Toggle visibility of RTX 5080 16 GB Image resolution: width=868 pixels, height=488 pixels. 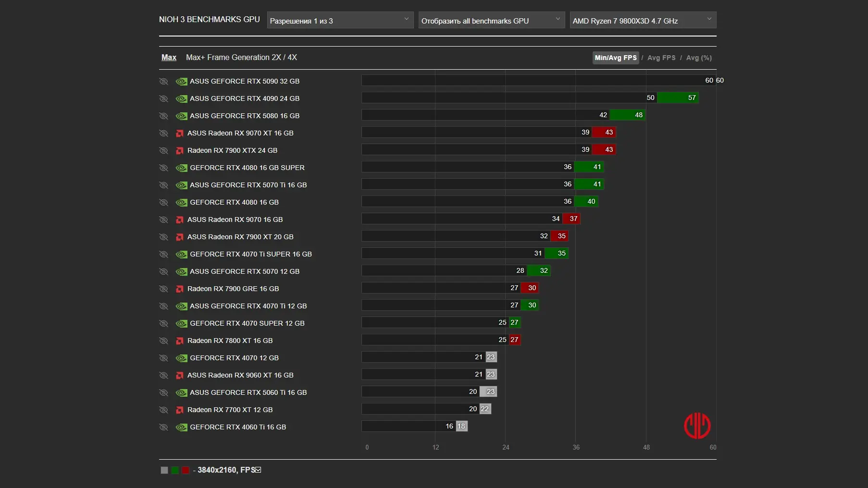pos(164,116)
